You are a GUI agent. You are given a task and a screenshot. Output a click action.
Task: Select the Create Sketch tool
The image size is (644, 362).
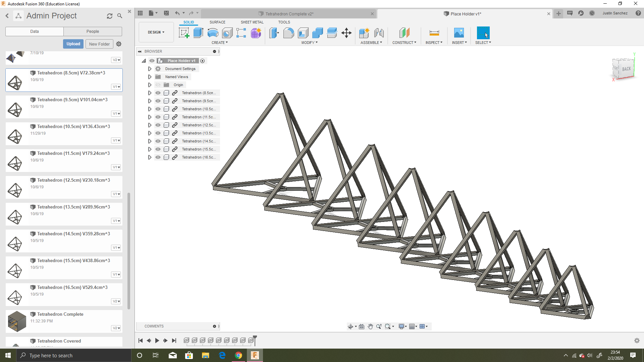coord(184,33)
